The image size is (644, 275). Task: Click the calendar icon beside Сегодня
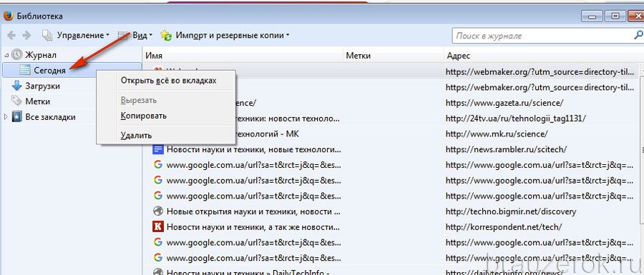pyautogui.click(x=25, y=70)
